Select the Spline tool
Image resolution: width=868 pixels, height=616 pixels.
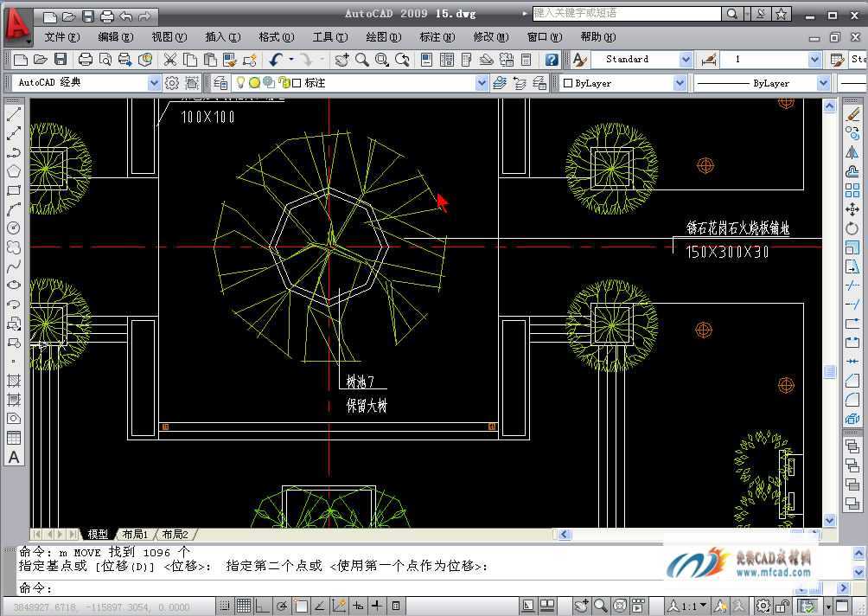click(14, 266)
